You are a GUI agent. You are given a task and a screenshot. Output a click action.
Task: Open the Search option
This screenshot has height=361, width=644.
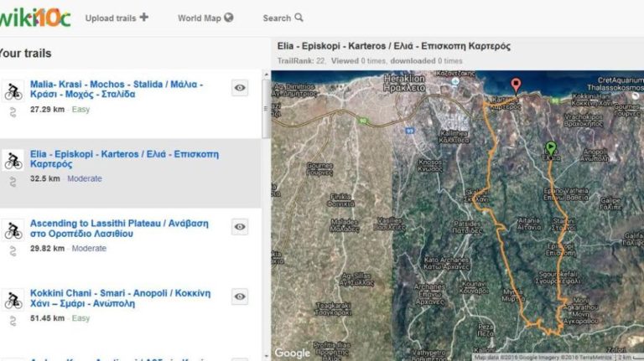[x=283, y=18]
